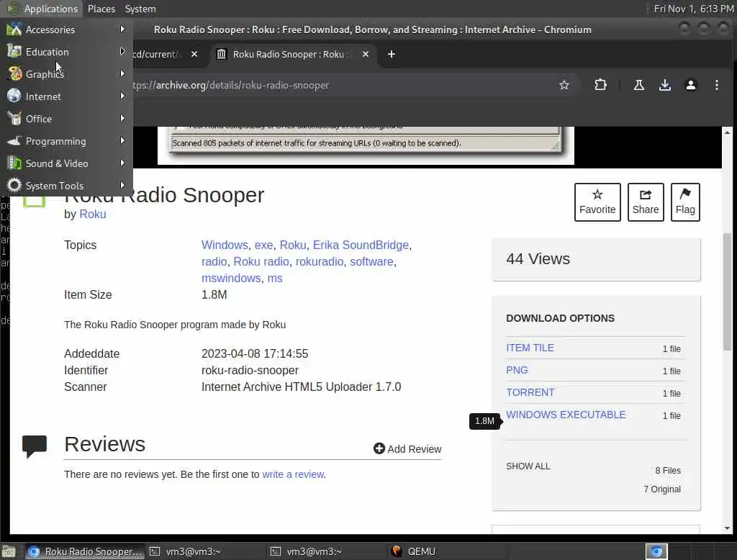
Task: Open Chromium extensions puzzle icon
Action: tap(600, 85)
